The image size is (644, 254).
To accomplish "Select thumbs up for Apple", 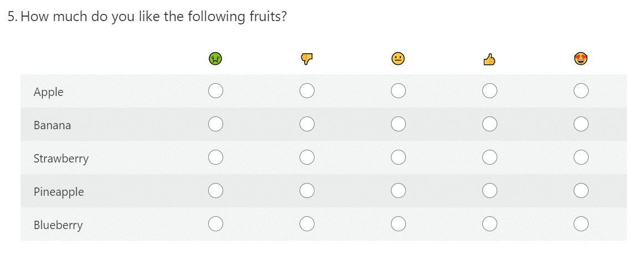I will point(490,90).
